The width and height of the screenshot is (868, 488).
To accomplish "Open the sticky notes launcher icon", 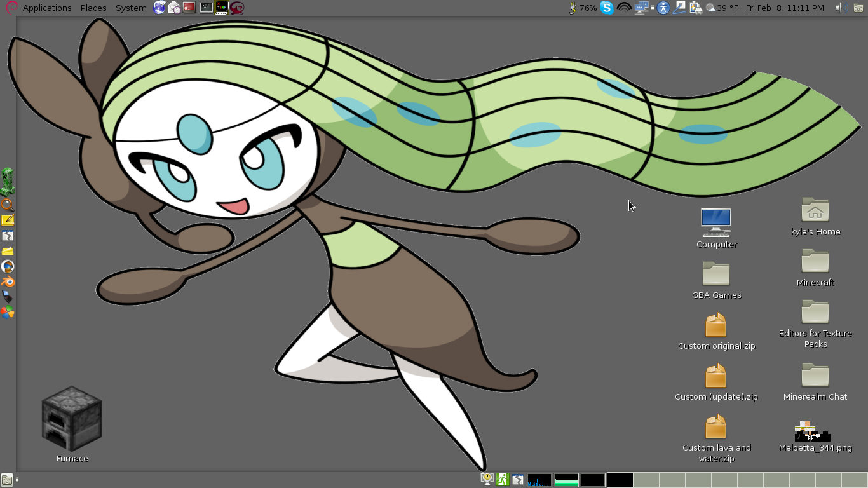I will (x=8, y=220).
